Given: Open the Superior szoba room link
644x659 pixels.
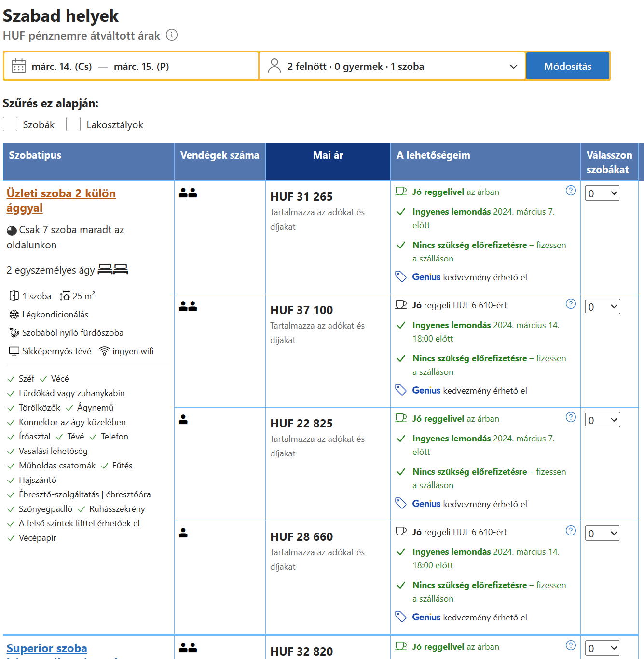Looking at the screenshot, I should tap(47, 648).
